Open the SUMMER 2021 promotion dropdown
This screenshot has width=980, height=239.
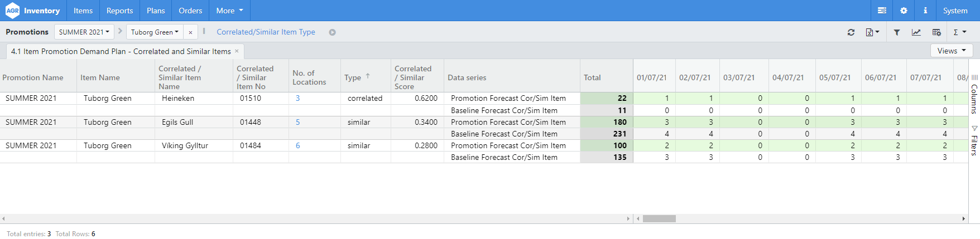[x=84, y=32]
